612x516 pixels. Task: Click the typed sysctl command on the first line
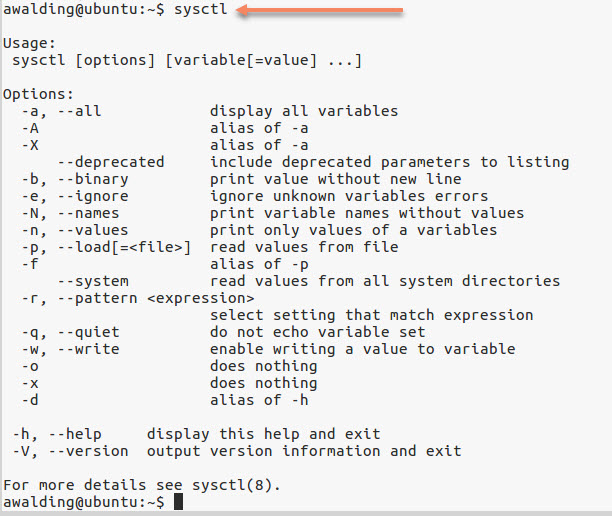201,11
